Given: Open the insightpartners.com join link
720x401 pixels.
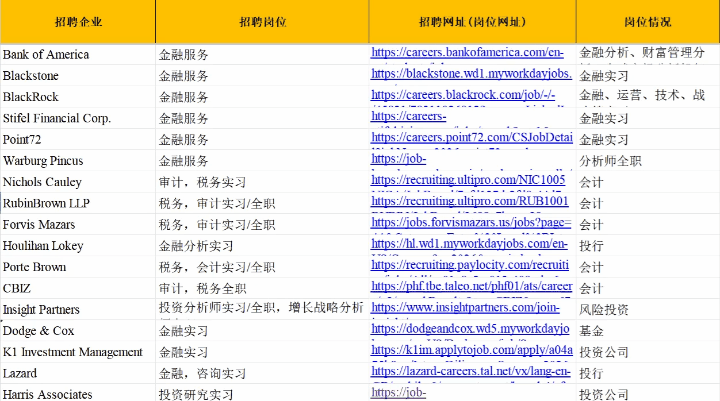Looking at the screenshot, I should [465, 307].
